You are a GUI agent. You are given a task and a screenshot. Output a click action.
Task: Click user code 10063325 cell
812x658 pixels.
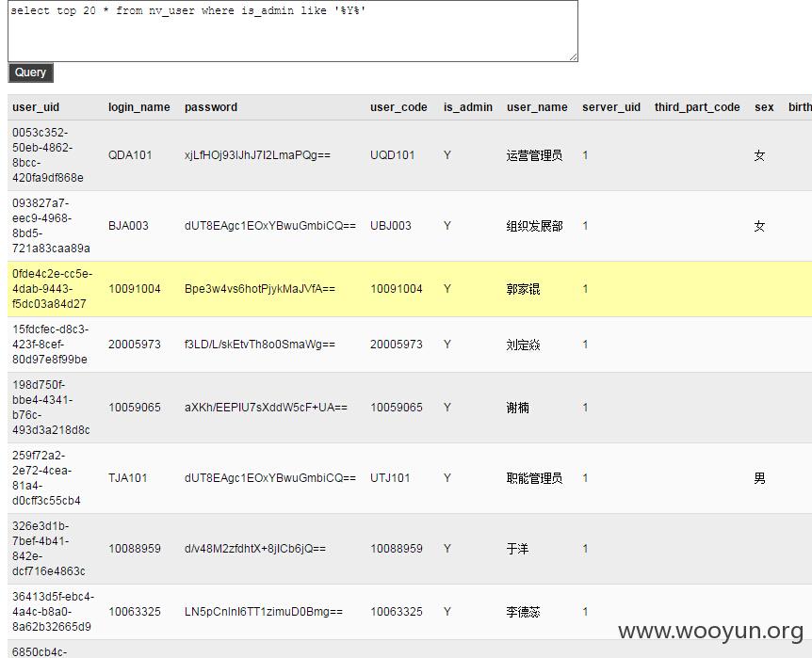tap(397, 612)
